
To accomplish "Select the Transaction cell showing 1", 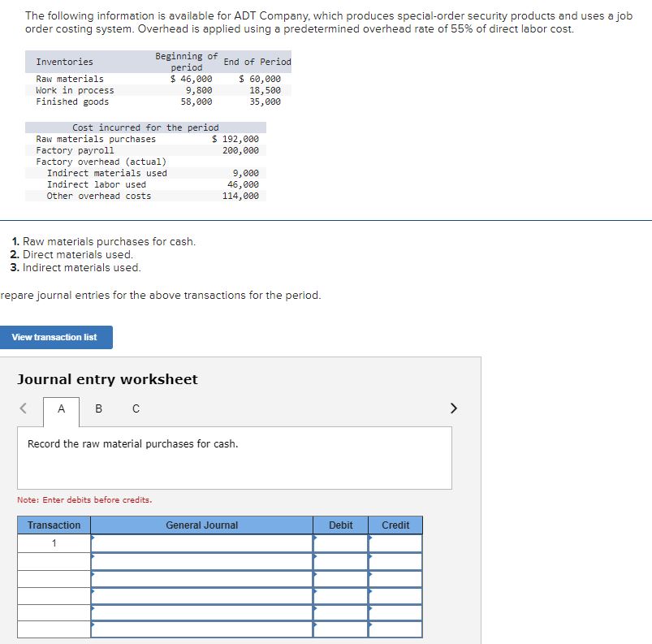I will (53, 542).
